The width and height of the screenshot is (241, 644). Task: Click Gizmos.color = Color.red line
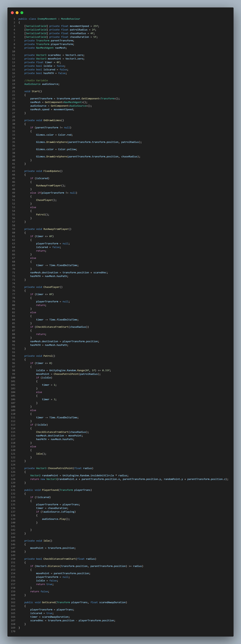point(54,135)
